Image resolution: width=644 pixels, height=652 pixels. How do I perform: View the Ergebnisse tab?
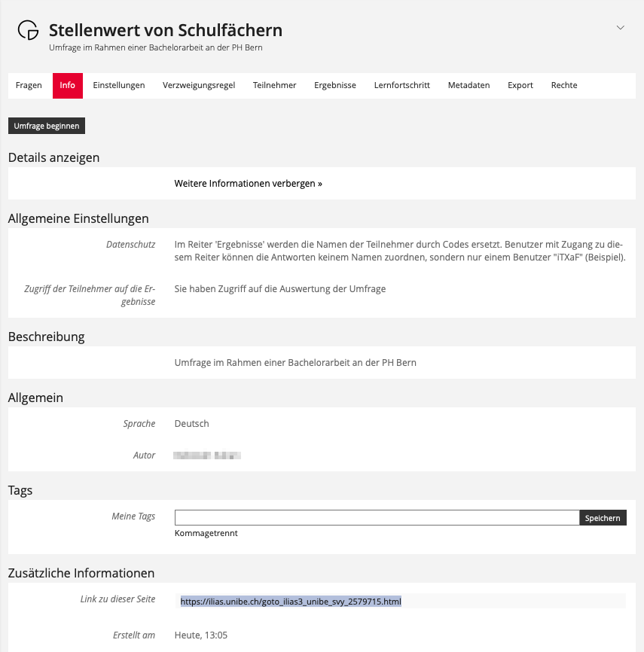(x=335, y=85)
